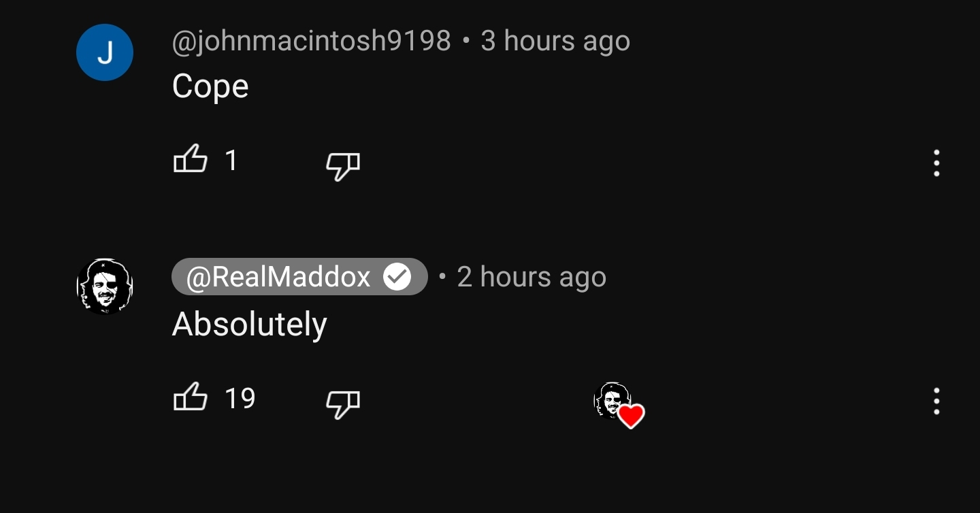The width and height of the screenshot is (980, 513).
Task: Dislike the "Cope" comment
Action: click(x=343, y=165)
